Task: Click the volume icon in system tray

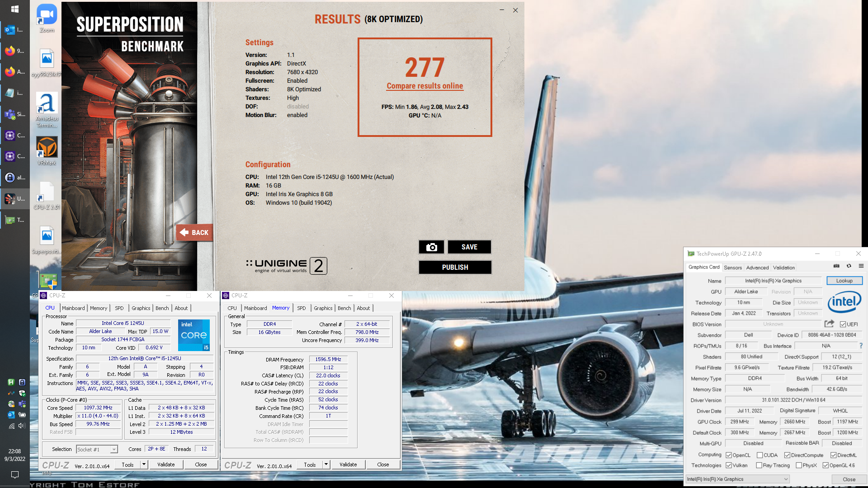Action: (22, 426)
